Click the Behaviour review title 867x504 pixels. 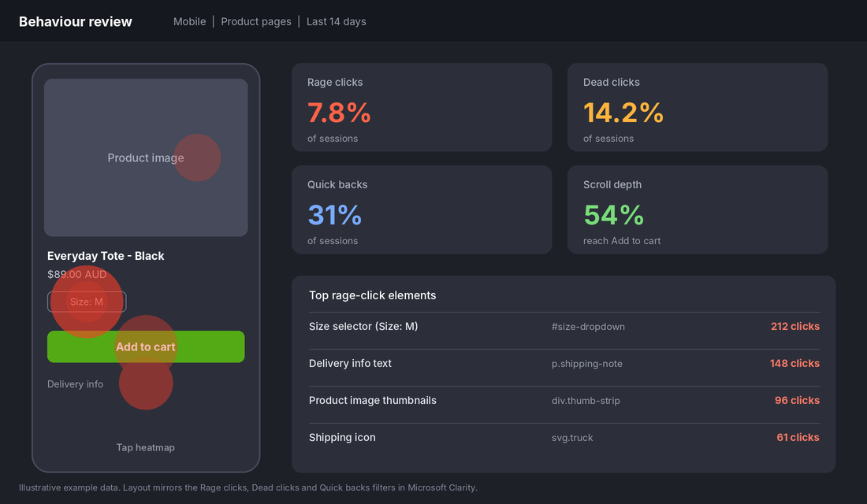pos(75,21)
